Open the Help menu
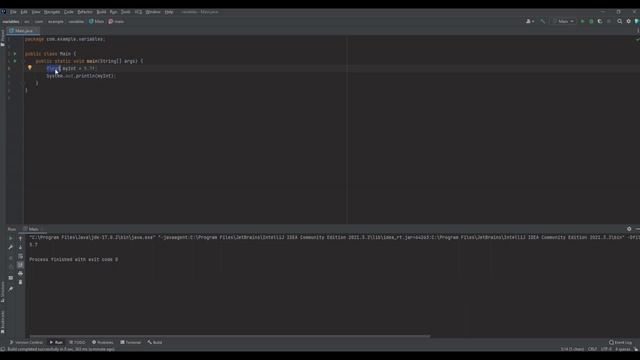640x360 pixels. (169, 12)
